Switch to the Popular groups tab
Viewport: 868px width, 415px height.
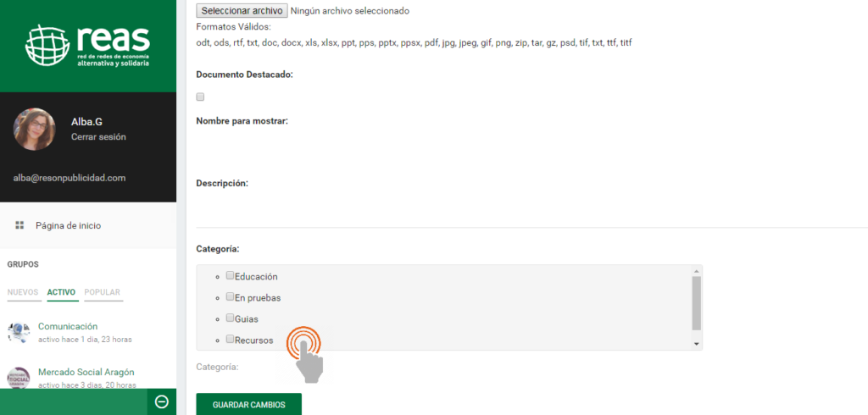click(x=102, y=292)
